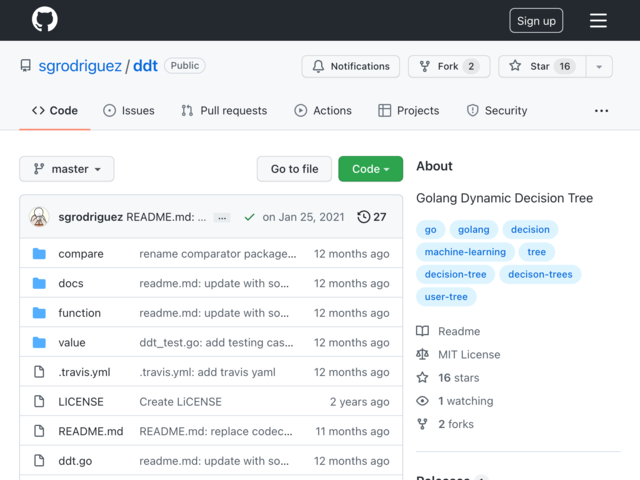Click the Sign up button
Viewport: 640px width, 480px height.
tap(536, 20)
